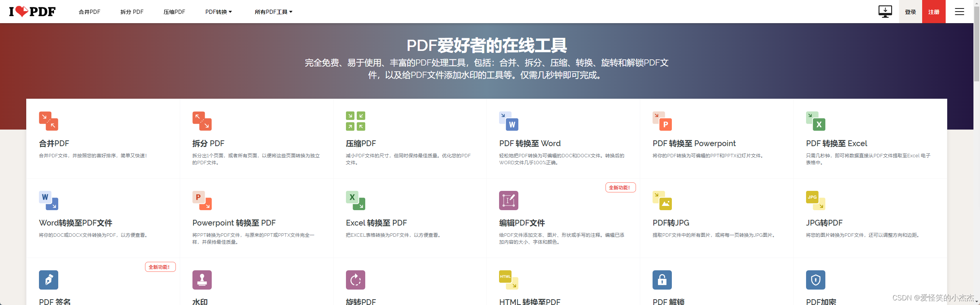Go to 合并PDF in the top navigation
The image size is (980, 305).
click(x=89, y=12)
